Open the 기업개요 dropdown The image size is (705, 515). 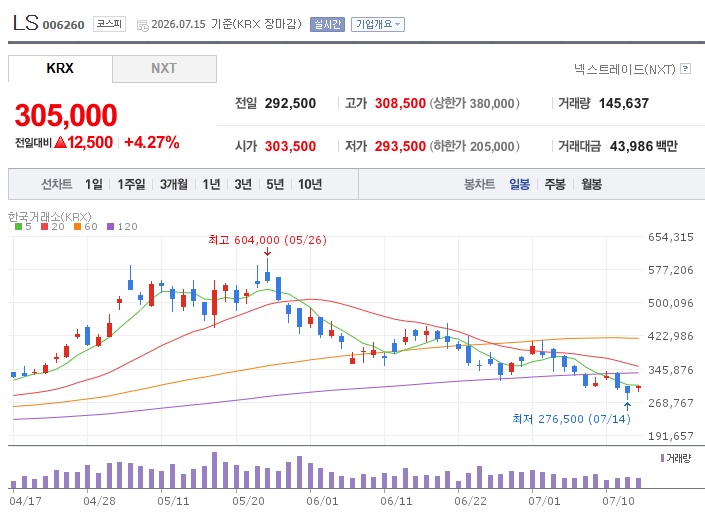click(378, 24)
